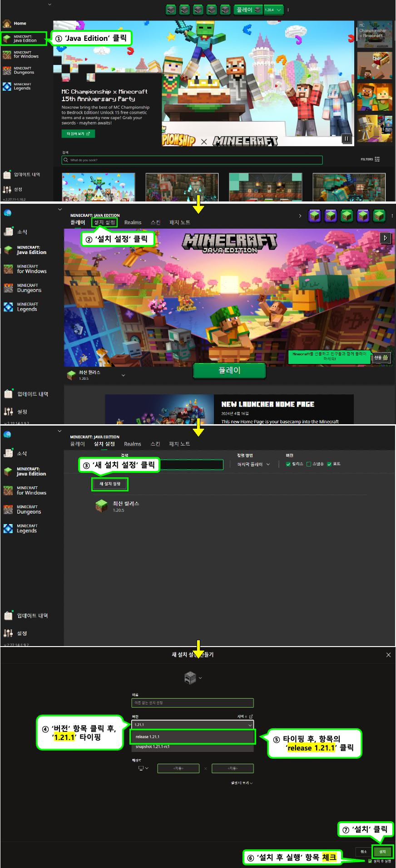Click the '새 설치 설정' button
This screenshot has width=396, height=868.
pos(110,484)
